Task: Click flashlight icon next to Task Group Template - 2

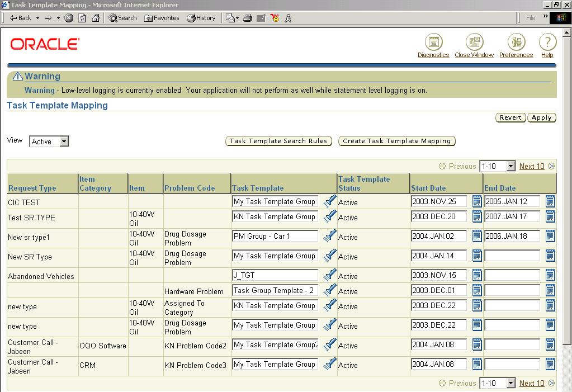Action: click(330, 290)
